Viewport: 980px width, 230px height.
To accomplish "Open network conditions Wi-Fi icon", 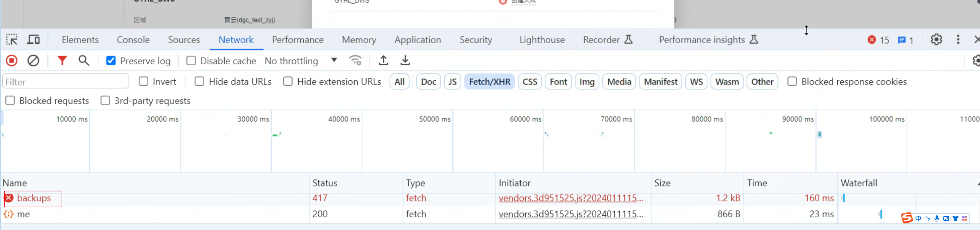I will click(355, 61).
